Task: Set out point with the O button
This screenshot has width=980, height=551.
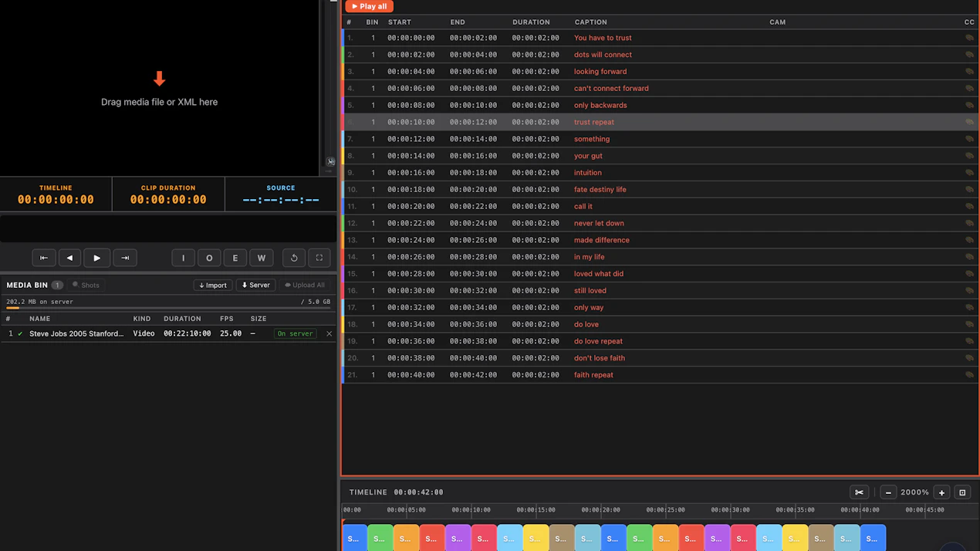Action: [209, 258]
